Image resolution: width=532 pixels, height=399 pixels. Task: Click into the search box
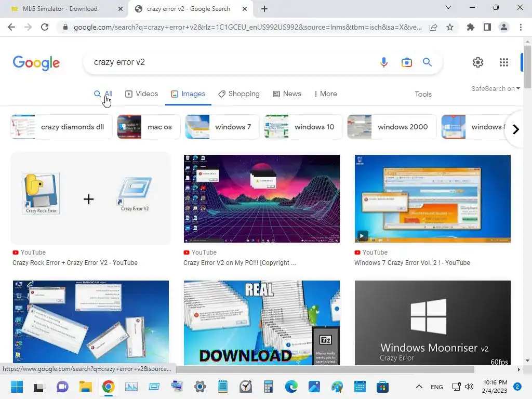click(234, 62)
